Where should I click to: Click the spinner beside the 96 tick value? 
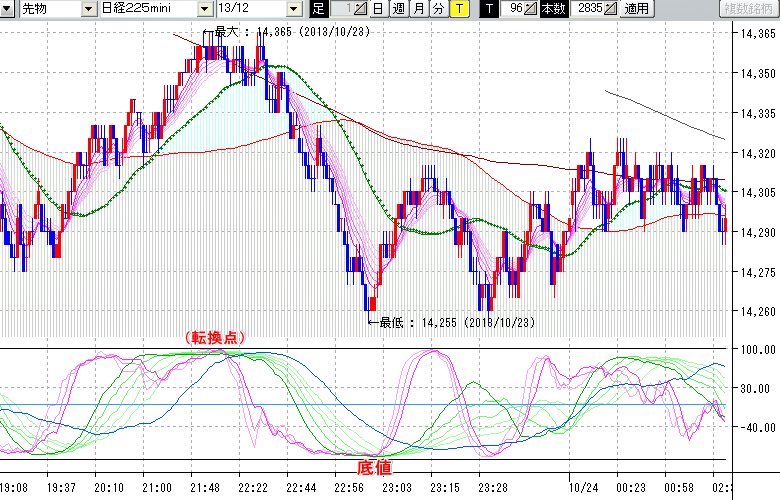point(532,9)
